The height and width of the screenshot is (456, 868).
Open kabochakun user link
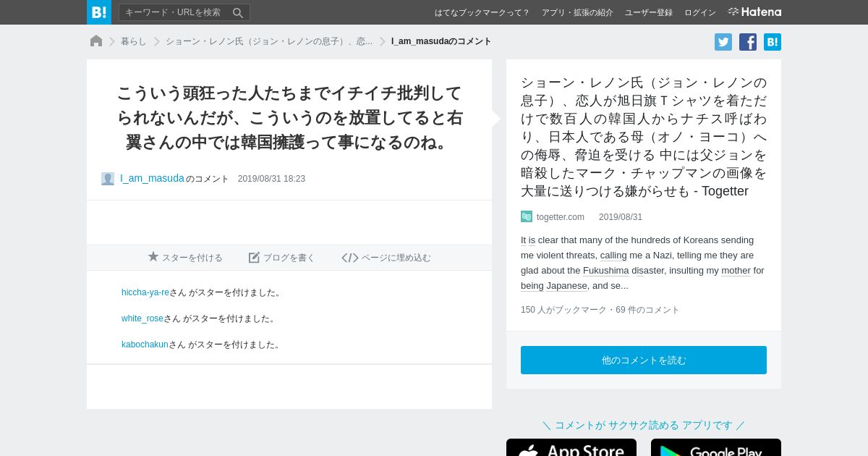145,345
